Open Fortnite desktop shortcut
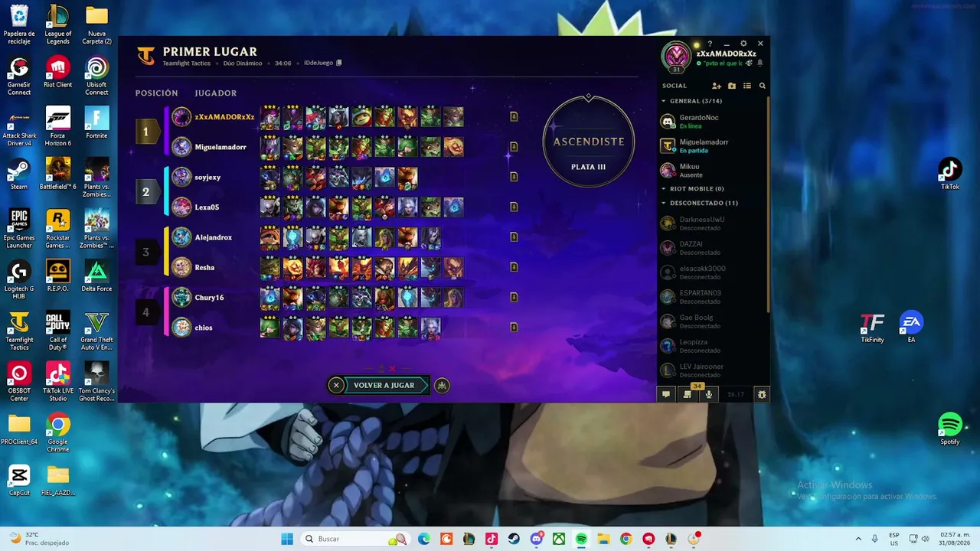980x551 pixels. (96, 122)
